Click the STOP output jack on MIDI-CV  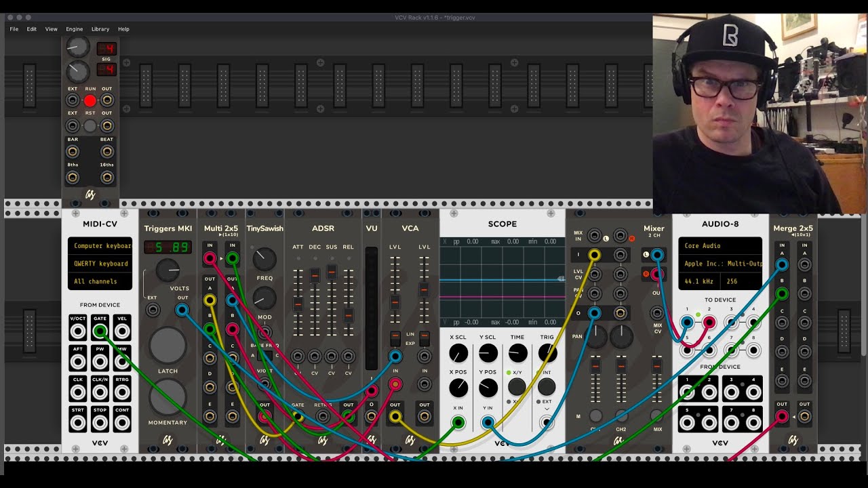pos(100,423)
